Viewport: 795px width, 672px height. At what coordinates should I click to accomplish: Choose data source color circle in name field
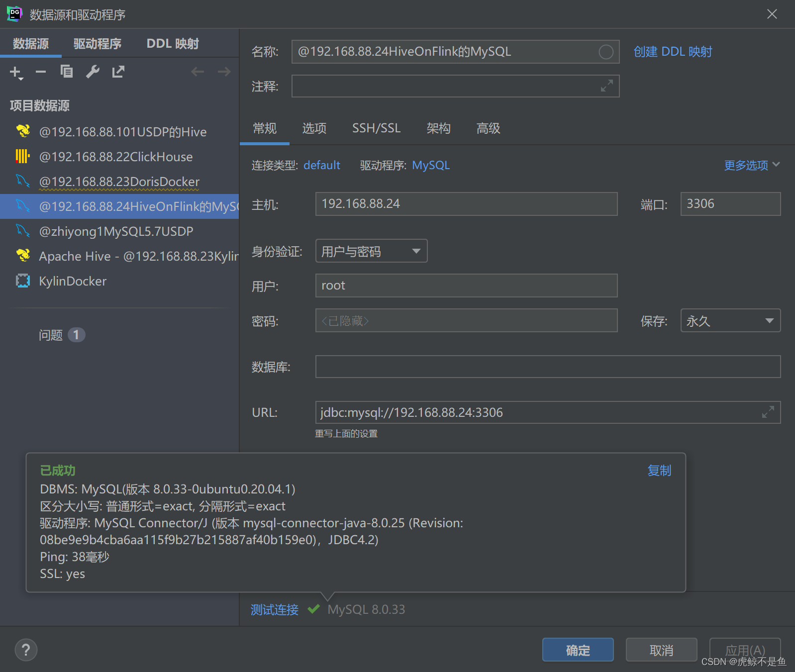click(x=606, y=52)
